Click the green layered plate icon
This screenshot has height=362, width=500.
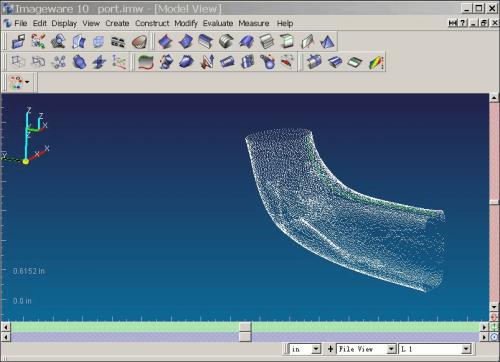point(355,62)
